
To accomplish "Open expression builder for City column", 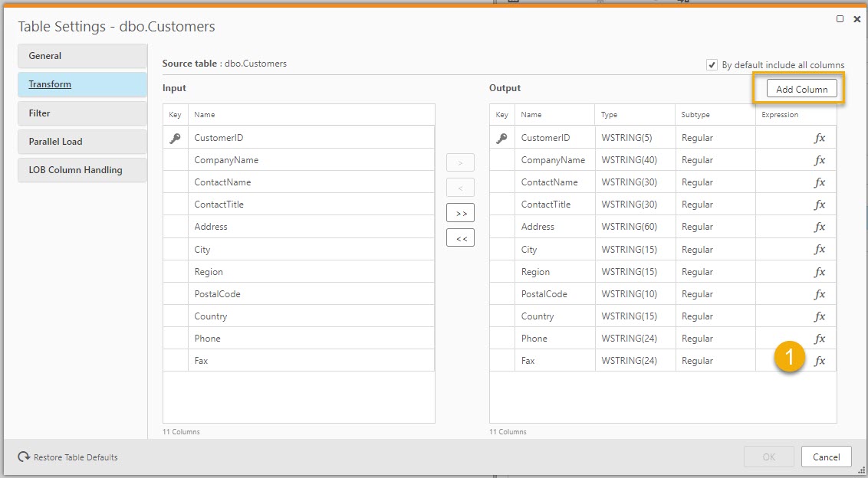I will coord(820,249).
